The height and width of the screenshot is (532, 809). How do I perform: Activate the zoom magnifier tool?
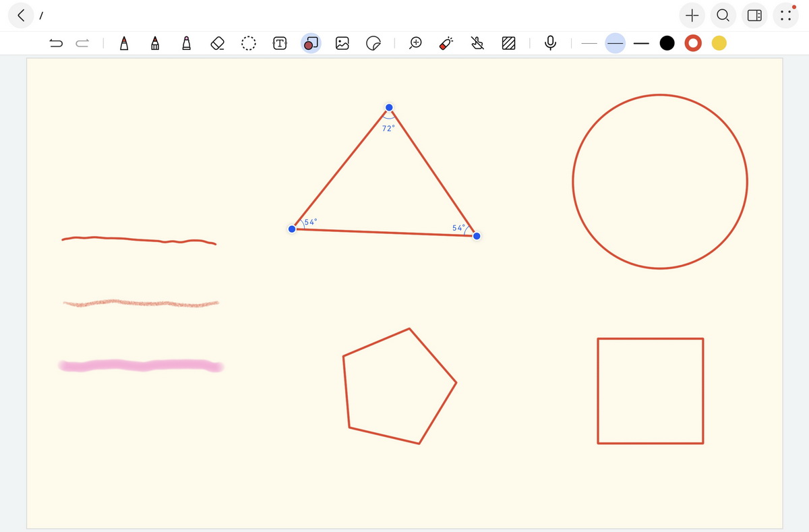tap(416, 44)
